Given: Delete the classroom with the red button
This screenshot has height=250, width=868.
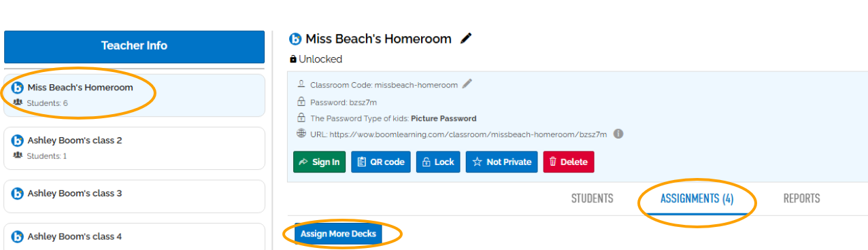Looking at the screenshot, I should tap(569, 162).
